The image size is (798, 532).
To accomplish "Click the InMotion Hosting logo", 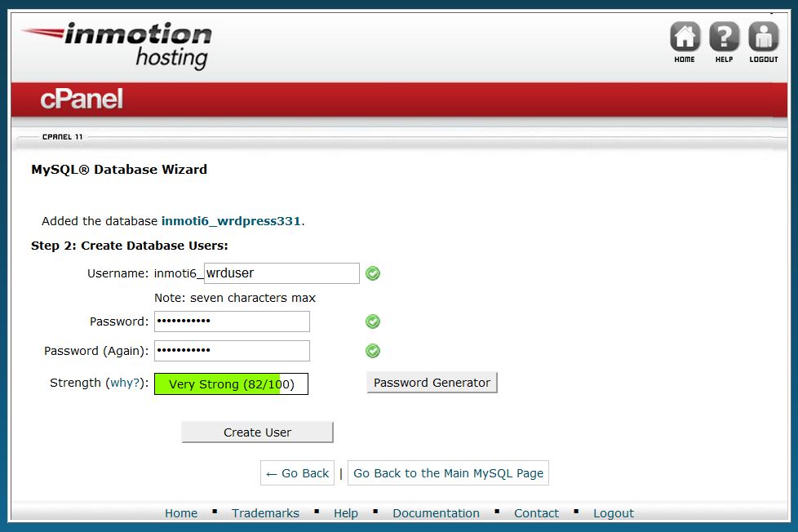I will pos(117,46).
